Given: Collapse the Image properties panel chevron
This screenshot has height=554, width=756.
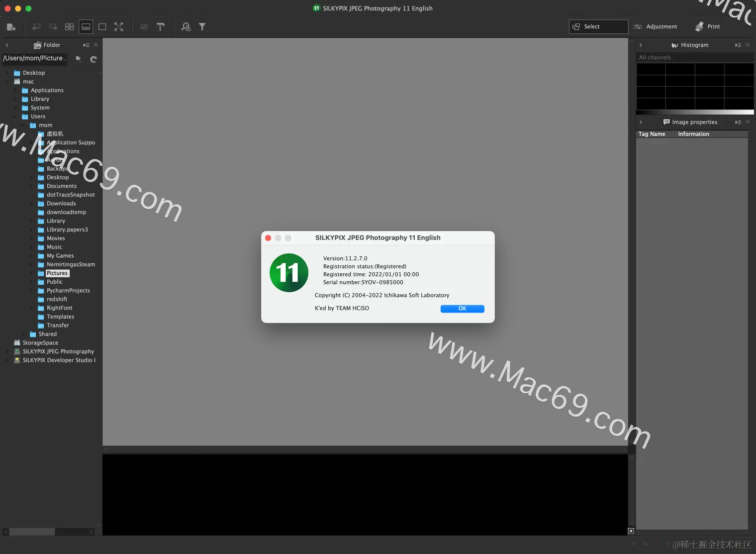Looking at the screenshot, I should 641,122.
